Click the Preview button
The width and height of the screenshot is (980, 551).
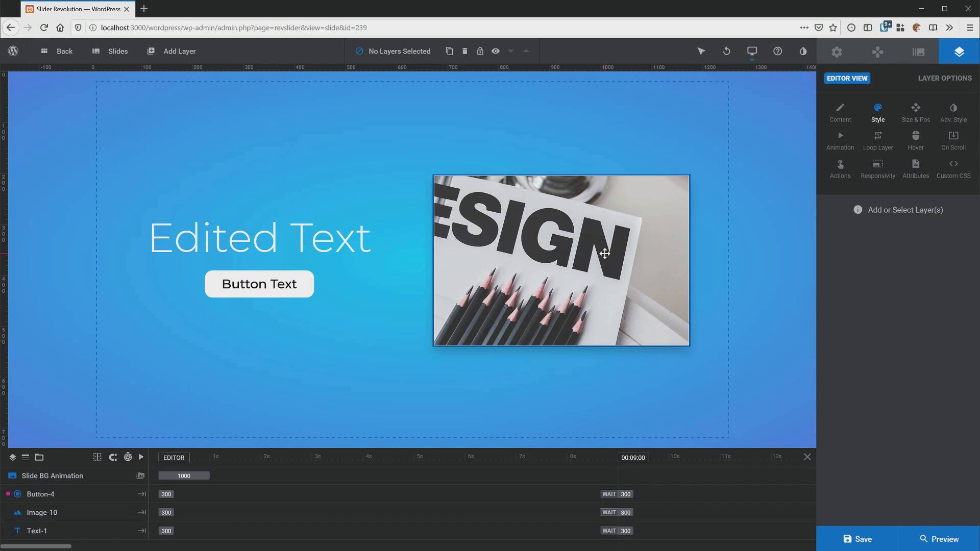pyautogui.click(x=939, y=539)
